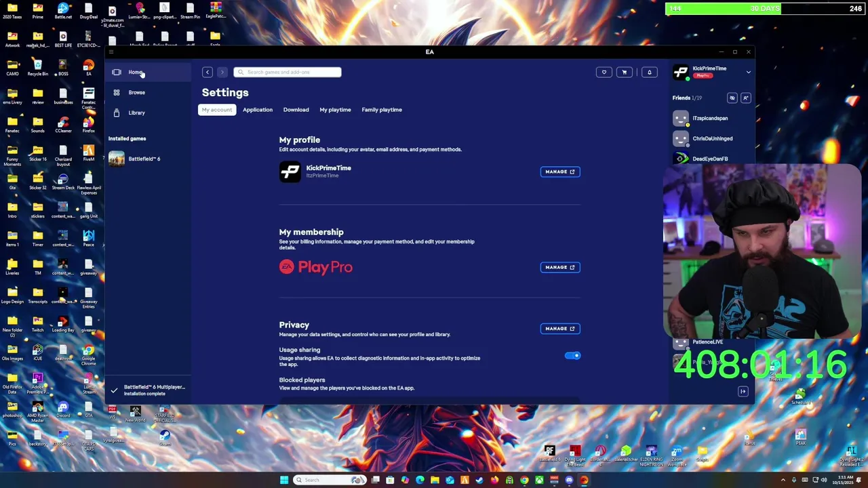Open the Discord desktop shortcut
Screen dimensions: 868x488
tap(63, 410)
